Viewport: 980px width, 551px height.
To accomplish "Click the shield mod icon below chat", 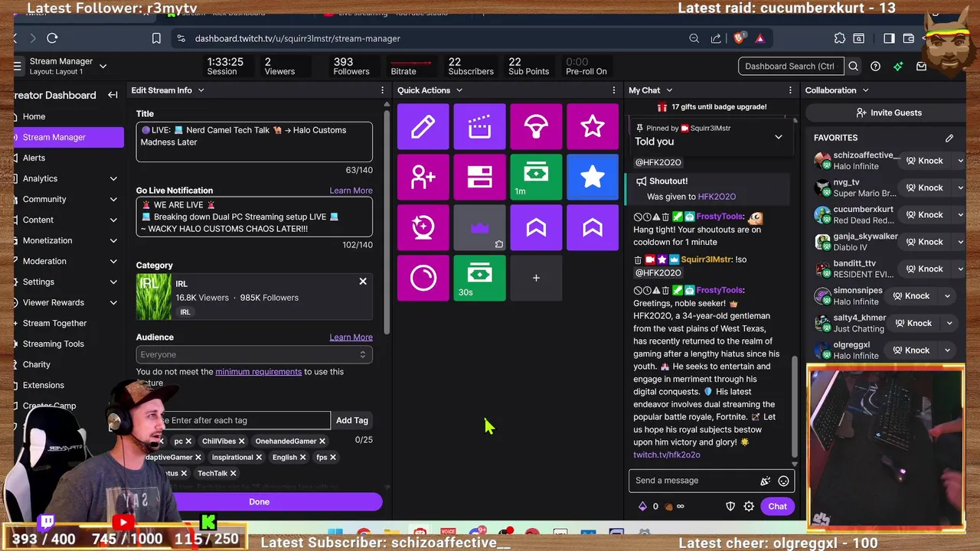I will tap(730, 506).
